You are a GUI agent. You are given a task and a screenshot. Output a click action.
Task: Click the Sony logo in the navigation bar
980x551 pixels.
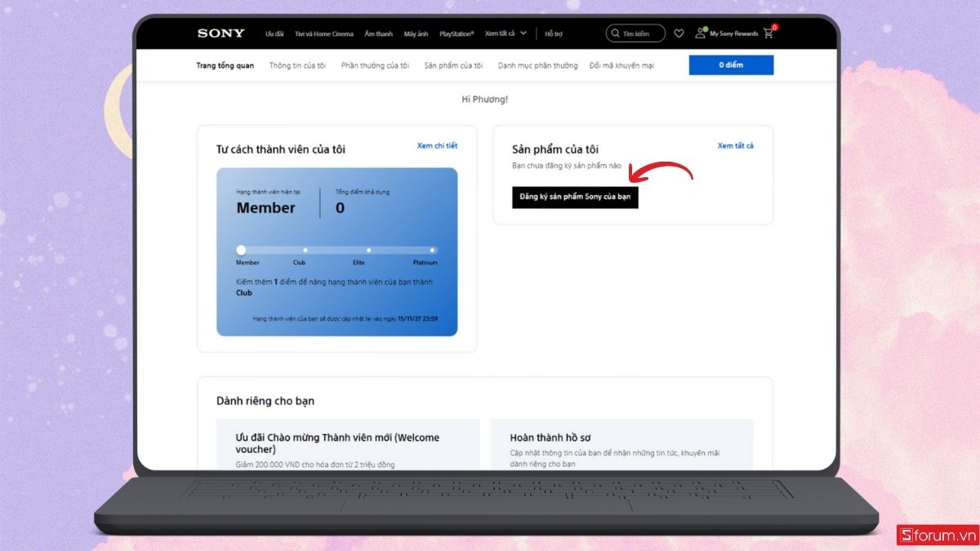[220, 33]
